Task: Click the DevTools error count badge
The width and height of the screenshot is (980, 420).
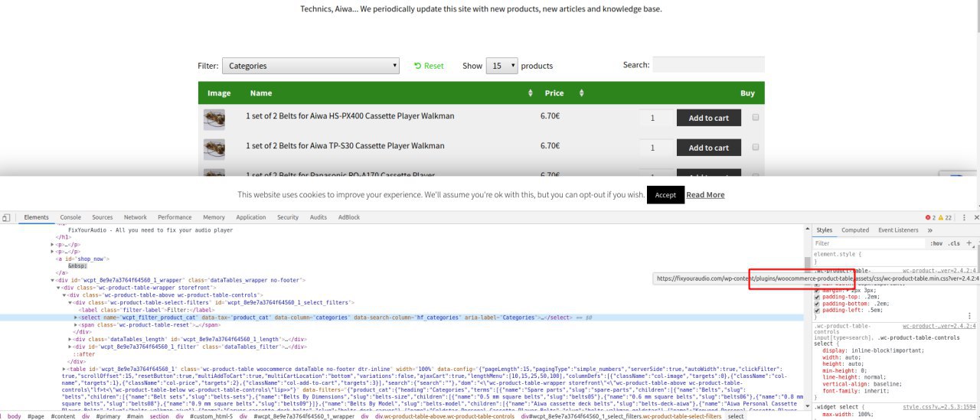Action: click(x=930, y=218)
